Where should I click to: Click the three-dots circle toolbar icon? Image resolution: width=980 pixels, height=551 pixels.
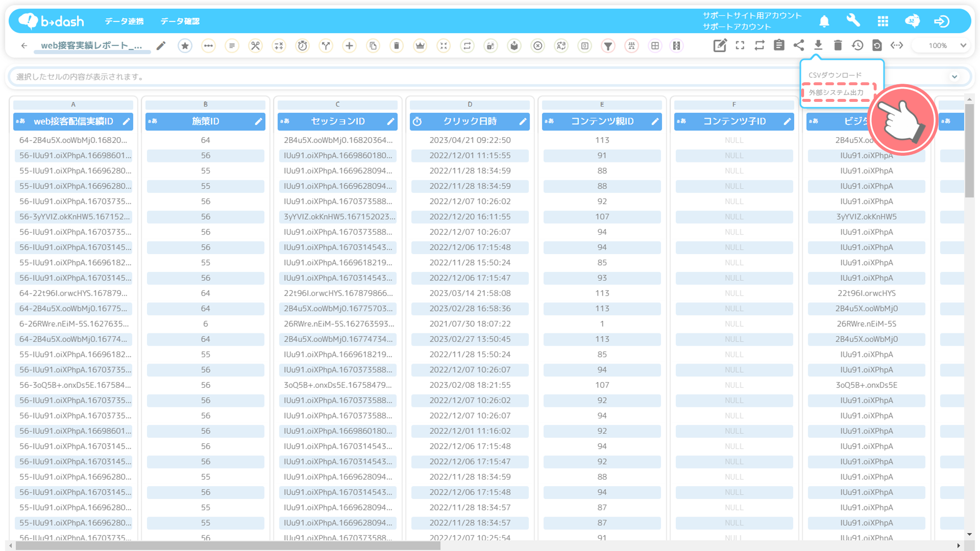point(208,46)
